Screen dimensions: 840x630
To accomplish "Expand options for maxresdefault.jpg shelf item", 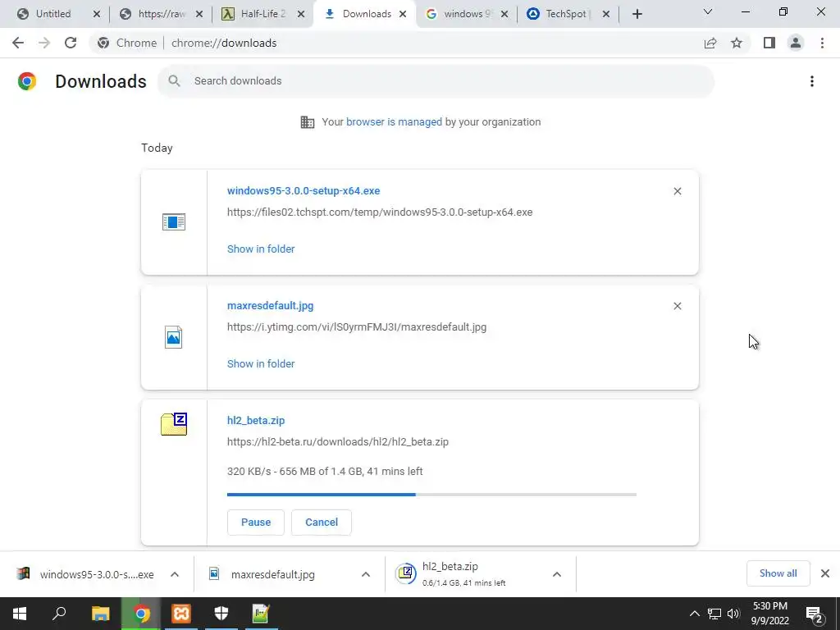I will (x=366, y=574).
